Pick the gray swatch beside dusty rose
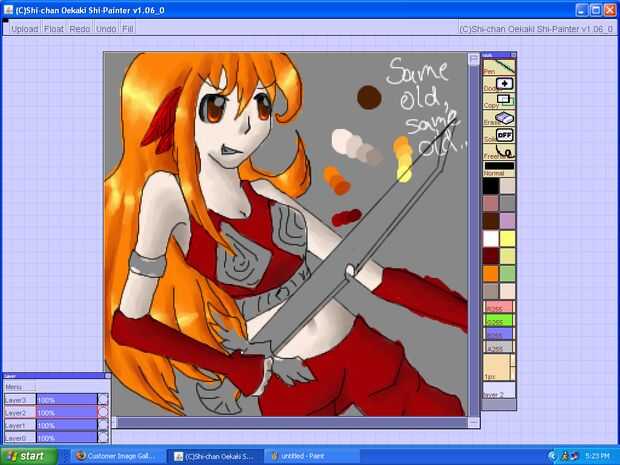 pyautogui.click(x=508, y=204)
